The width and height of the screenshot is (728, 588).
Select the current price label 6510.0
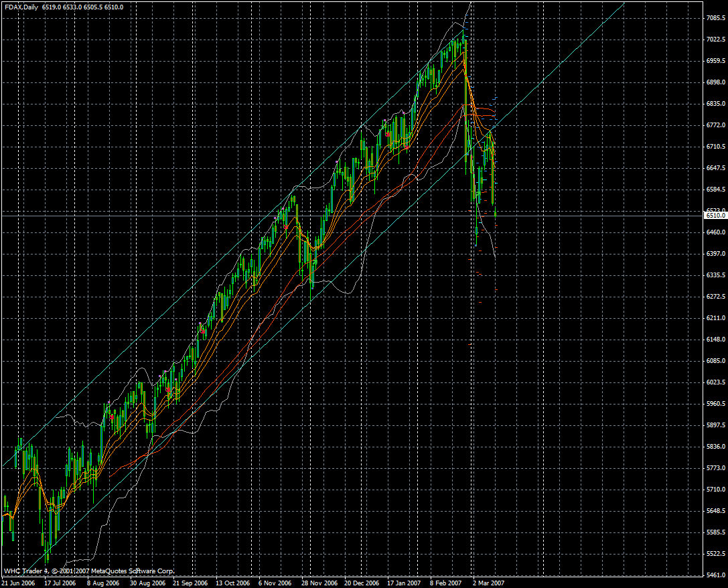point(715,216)
